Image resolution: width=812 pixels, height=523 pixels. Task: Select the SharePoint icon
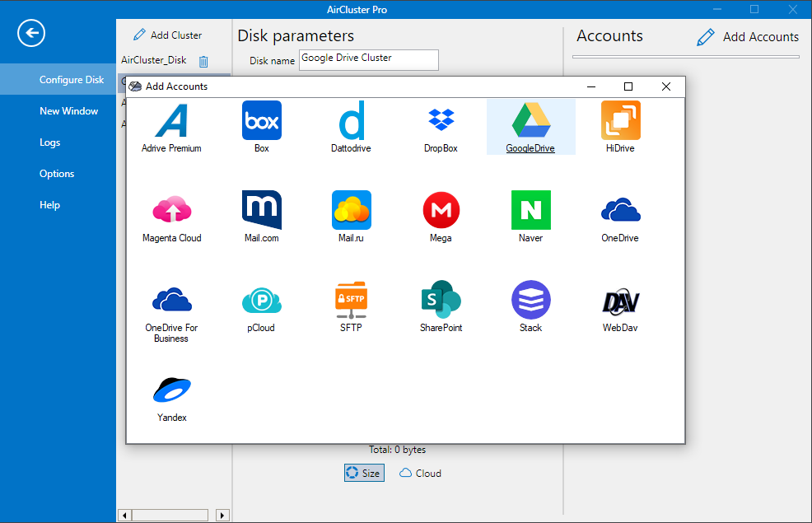[x=441, y=299]
